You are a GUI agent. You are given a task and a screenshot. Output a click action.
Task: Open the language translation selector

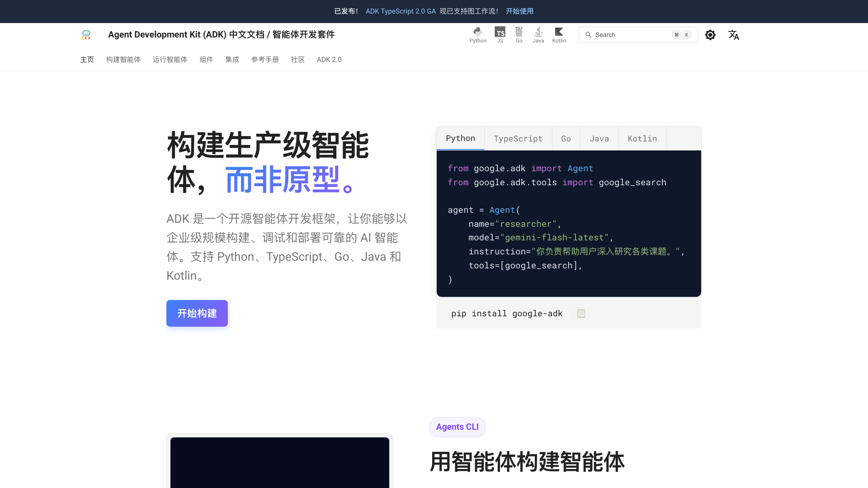(x=734, y=35)
